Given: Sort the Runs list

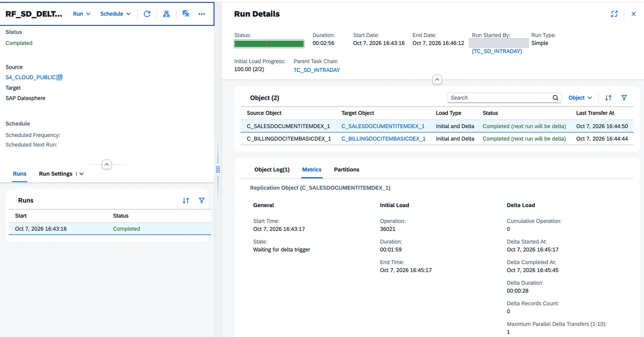Looking at the screenshot, I should click(x=186, y=200).
